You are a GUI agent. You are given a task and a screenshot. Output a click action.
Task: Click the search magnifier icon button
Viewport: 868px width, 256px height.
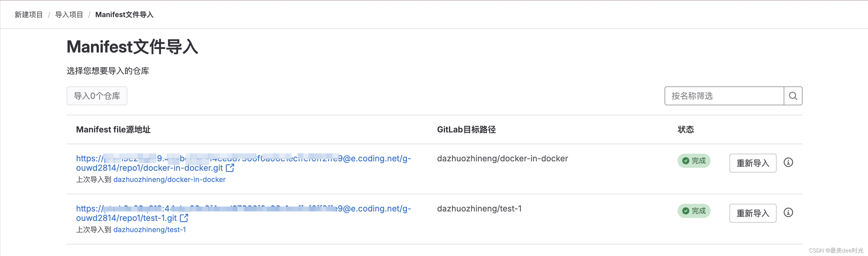tap(793, 96)
